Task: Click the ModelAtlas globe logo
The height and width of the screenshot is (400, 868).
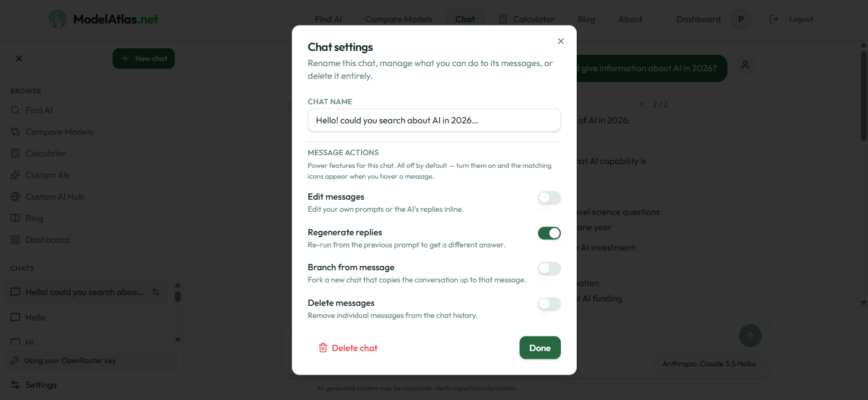Action: click(x=58, y=19)
